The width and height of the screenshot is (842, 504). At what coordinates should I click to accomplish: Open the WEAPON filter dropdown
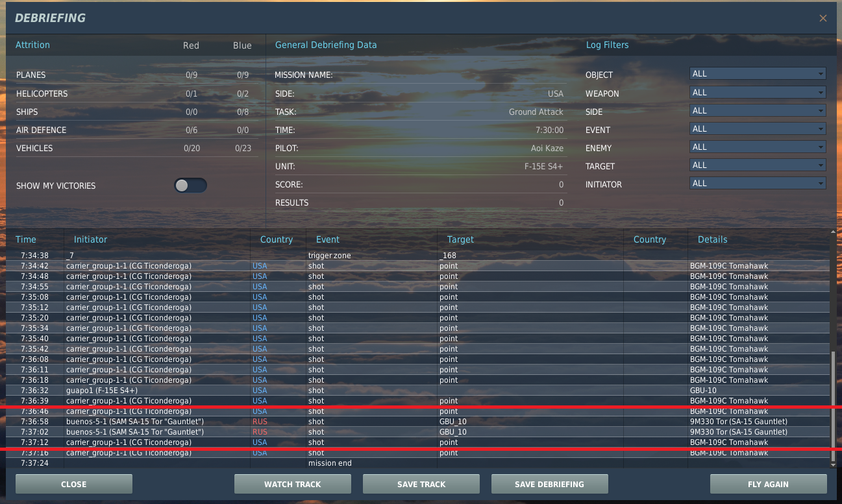758,93
